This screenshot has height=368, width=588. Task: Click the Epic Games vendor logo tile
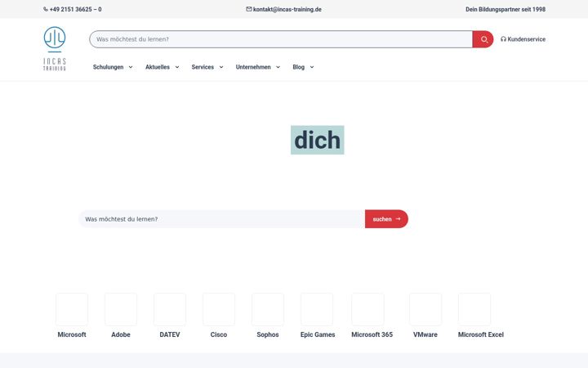(317, 309)
